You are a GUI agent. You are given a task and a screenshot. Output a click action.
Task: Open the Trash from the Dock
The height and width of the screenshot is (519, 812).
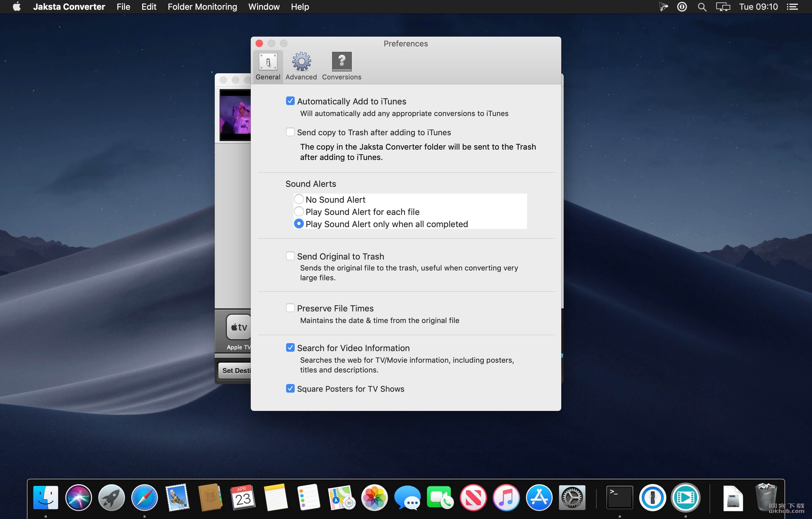[766, 497]
